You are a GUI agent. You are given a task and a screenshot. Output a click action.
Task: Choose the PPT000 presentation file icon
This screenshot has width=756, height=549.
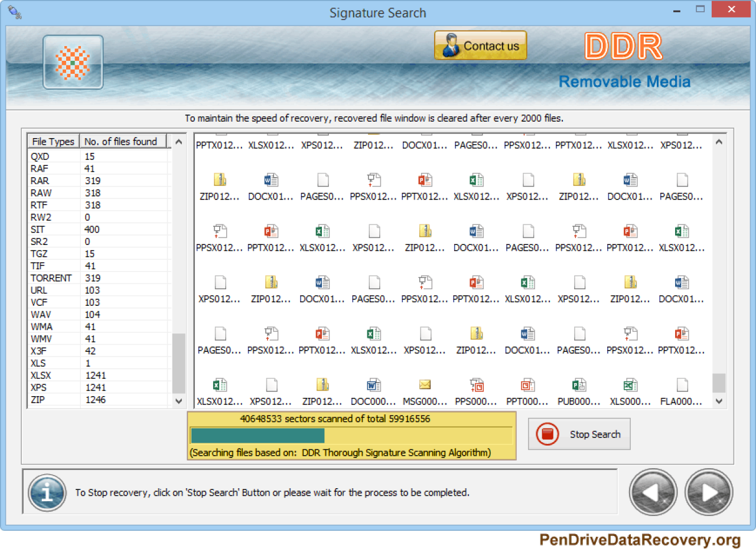pyautogui.click(x=527, y=385)
